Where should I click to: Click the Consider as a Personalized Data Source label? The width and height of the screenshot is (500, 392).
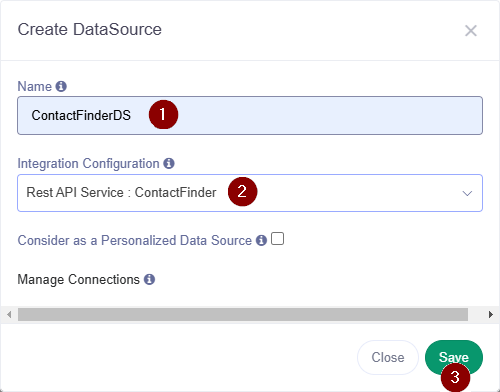pyautogui.click(x=134, y=240)
